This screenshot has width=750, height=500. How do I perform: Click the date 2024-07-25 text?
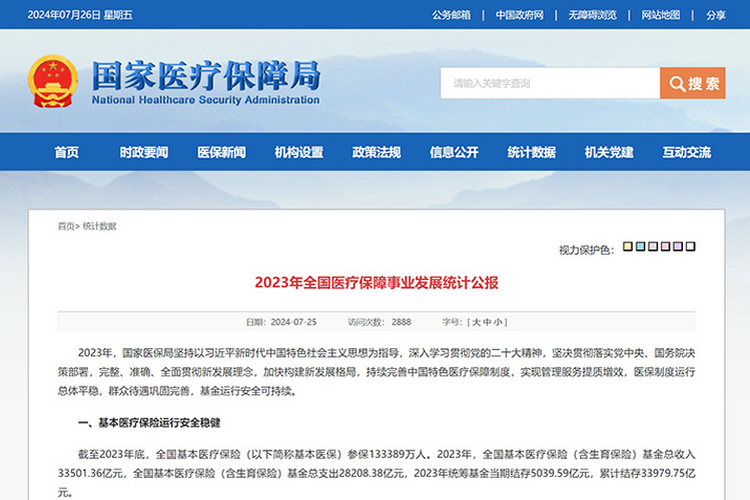pyautogui.click(x=294, y=322)
